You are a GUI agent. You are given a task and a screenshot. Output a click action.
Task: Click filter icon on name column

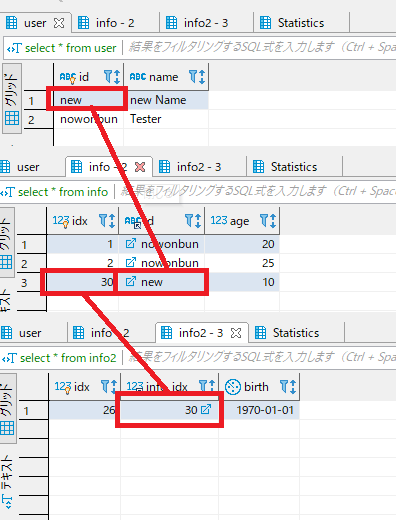point(193,77)
